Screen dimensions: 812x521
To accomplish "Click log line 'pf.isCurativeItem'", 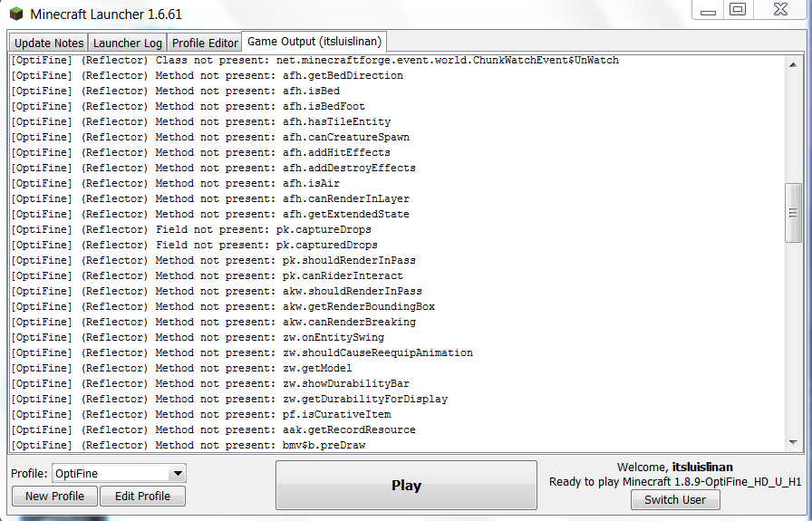I will pos(201,414).
